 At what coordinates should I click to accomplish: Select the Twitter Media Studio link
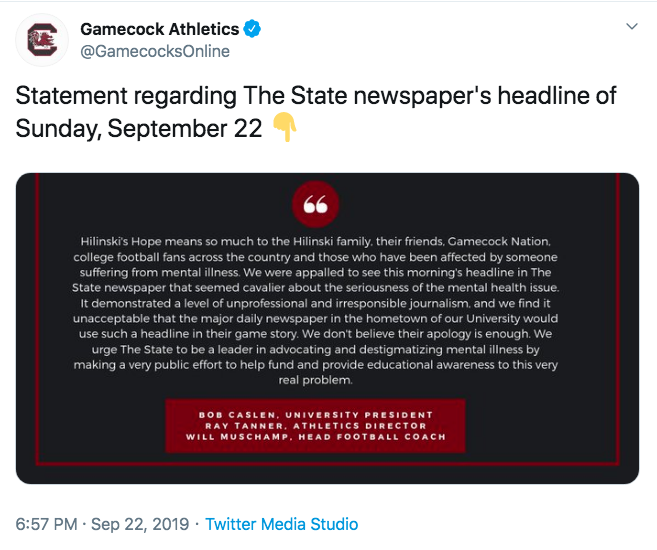pyautogui.click(x=282, y=524)
